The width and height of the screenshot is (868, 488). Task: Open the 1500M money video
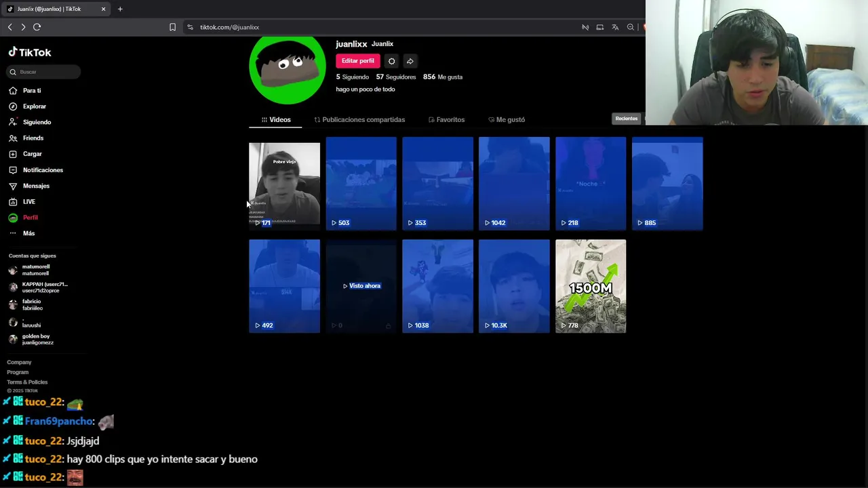[x=591, y=286]
